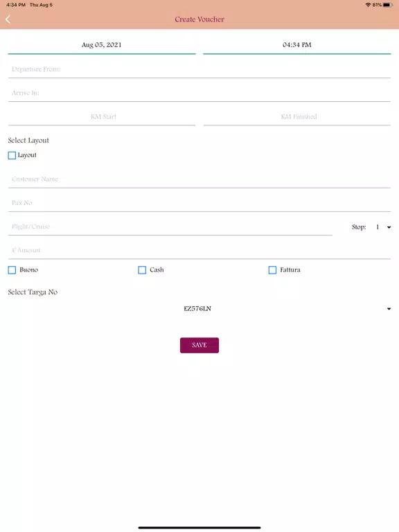This screenshot has height=532, width=399.
Task: Tick the Buono payment checkbox
Action: 12,270
